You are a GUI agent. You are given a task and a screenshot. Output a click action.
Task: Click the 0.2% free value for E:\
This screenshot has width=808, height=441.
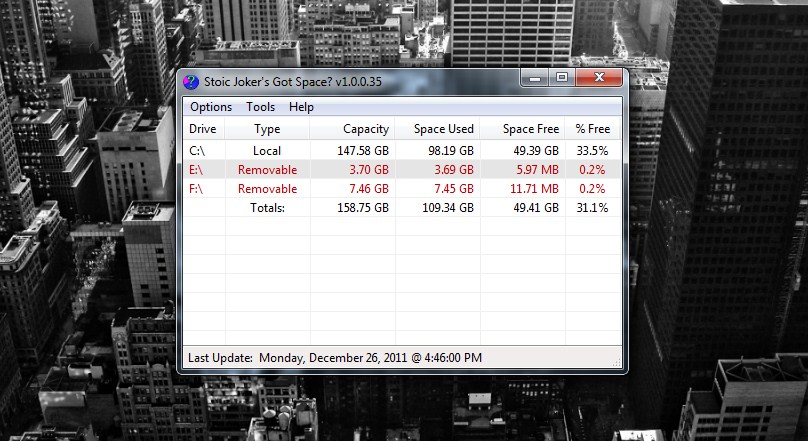592,169
